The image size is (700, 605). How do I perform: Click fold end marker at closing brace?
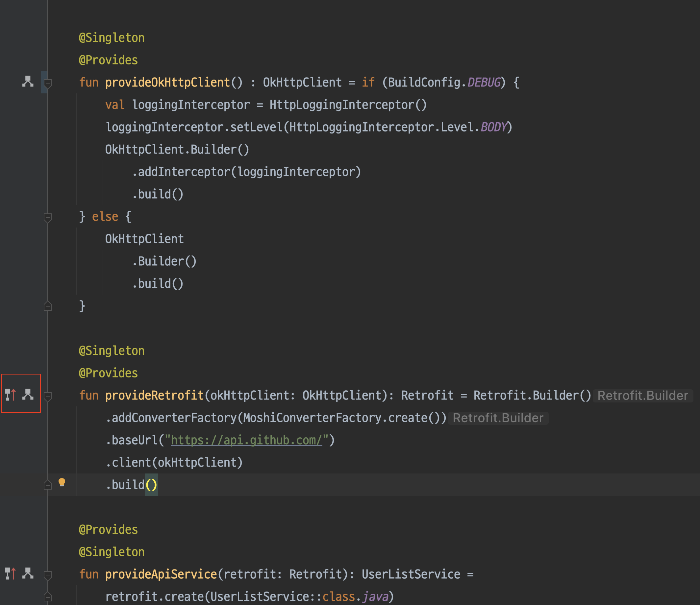click(x=48, y=306)
